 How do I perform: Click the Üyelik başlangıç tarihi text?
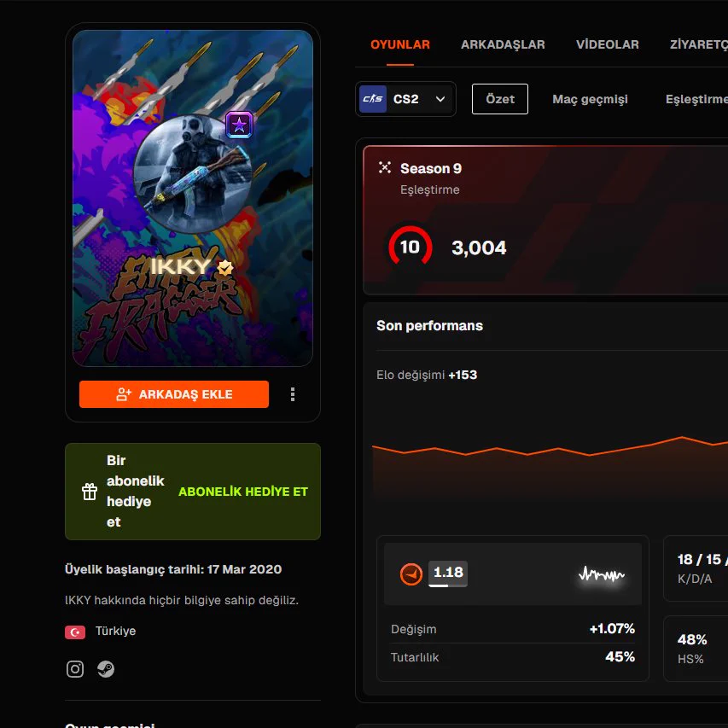173,569
